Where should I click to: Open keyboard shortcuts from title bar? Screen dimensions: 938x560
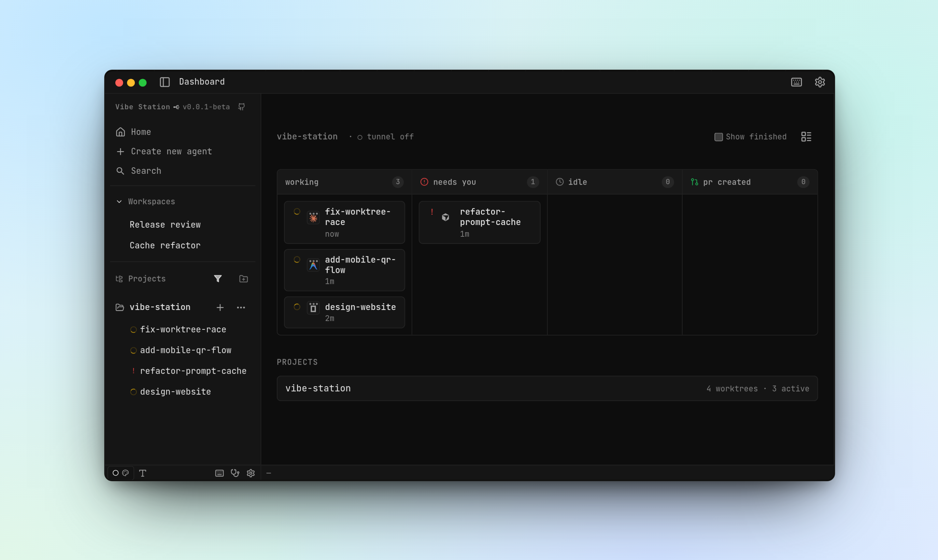(x=796, y=82)
